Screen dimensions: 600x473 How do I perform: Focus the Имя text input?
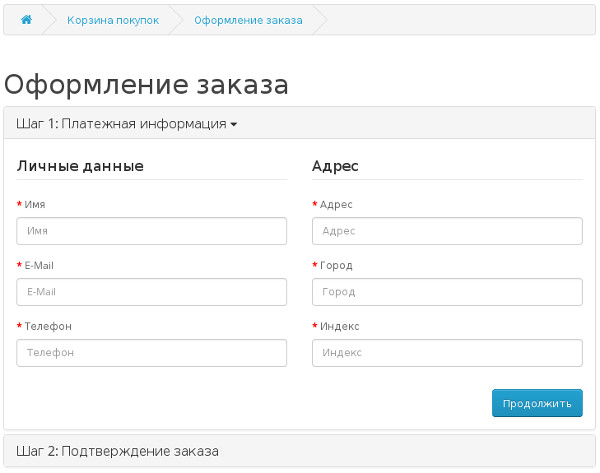152,231
